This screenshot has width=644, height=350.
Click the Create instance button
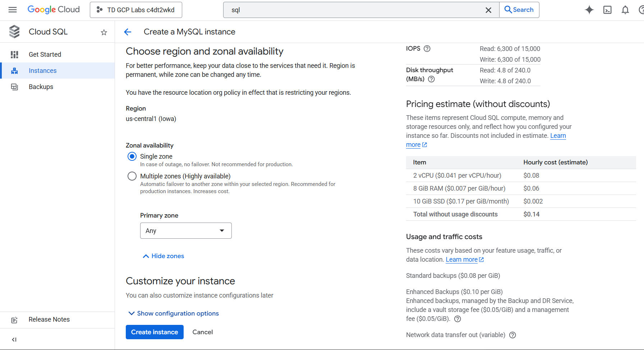coord(155,332)
